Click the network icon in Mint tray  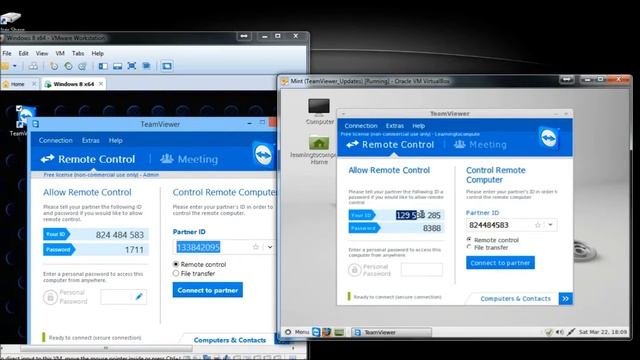click(571, 332)
